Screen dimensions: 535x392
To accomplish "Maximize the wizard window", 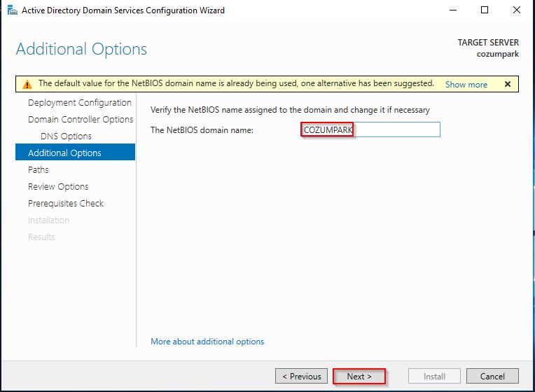I will point(485,10).
